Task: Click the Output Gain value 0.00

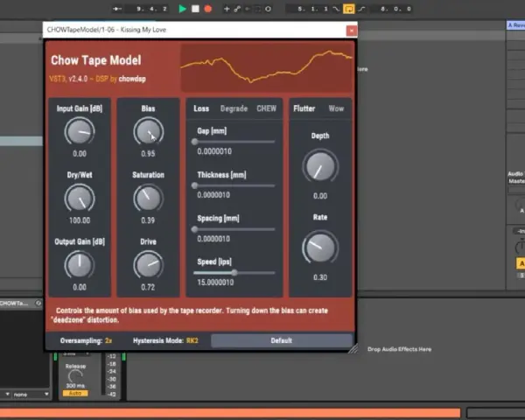Action: [x=80, y=287]
